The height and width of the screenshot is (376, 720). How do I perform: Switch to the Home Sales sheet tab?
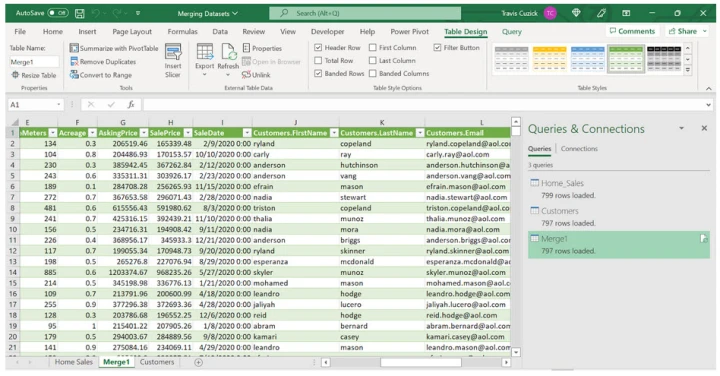point(73,362)
